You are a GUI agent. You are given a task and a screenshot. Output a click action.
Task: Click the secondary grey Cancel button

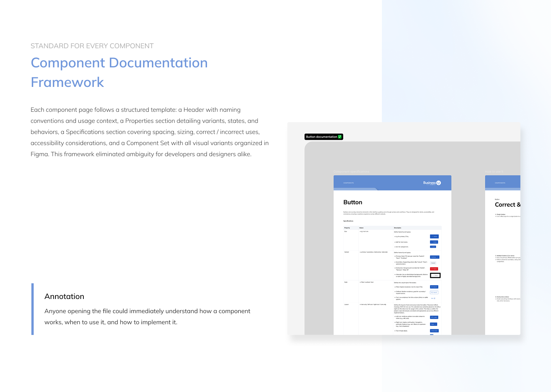tap(433, 263)
